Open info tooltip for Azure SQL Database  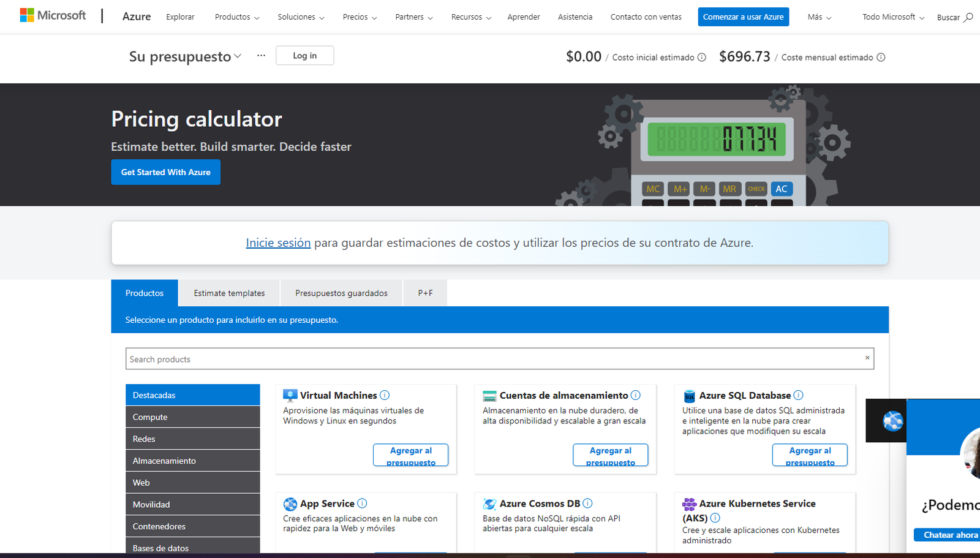798,396
